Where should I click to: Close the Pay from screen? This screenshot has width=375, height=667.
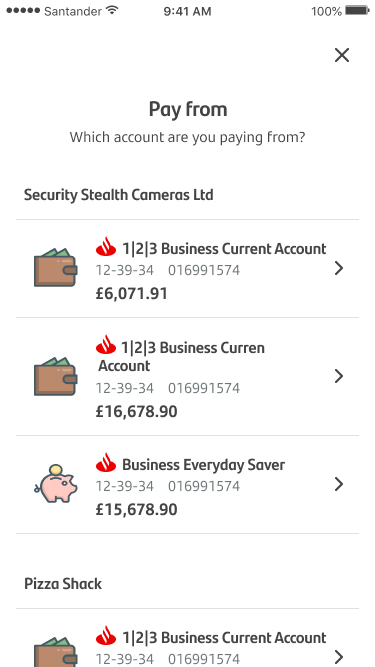pyautogui.click(x=341, y=55)
